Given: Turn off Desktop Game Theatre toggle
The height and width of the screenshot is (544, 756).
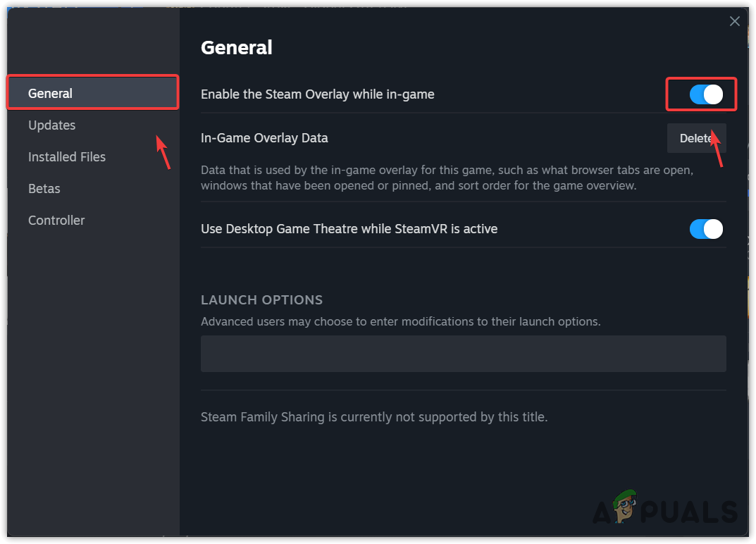Looking at the screenshot, I should pos(706,229).
